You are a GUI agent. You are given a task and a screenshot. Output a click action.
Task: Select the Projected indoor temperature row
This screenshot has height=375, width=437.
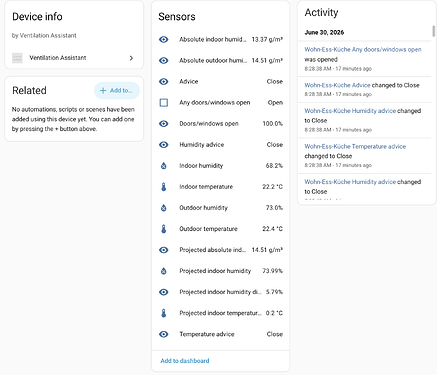[220, 313]
